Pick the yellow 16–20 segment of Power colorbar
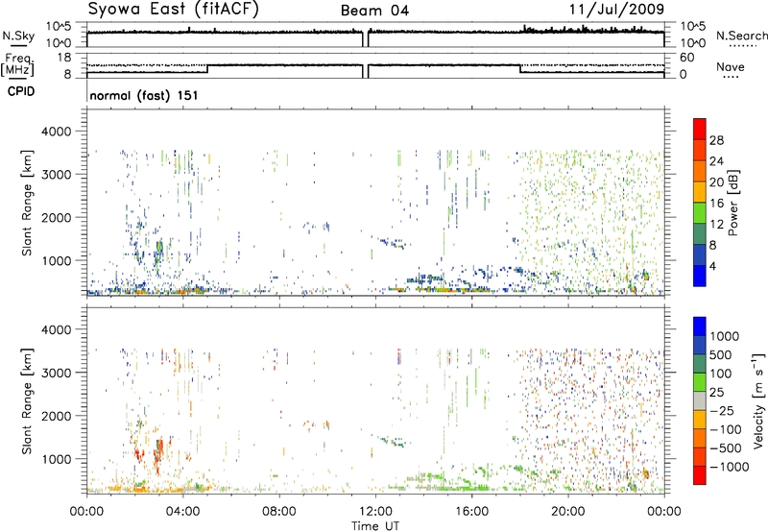This screenshot has height=532, width=768. coord(700,192)
